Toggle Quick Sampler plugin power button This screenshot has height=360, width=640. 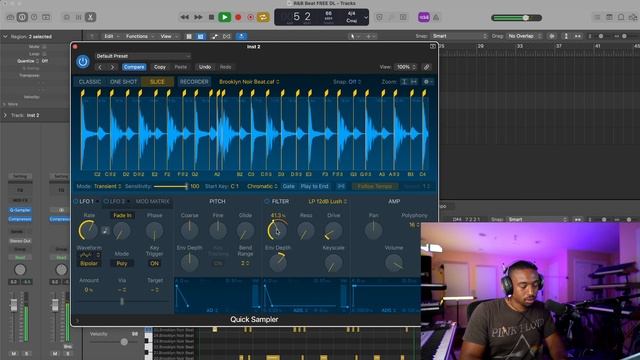82,62
